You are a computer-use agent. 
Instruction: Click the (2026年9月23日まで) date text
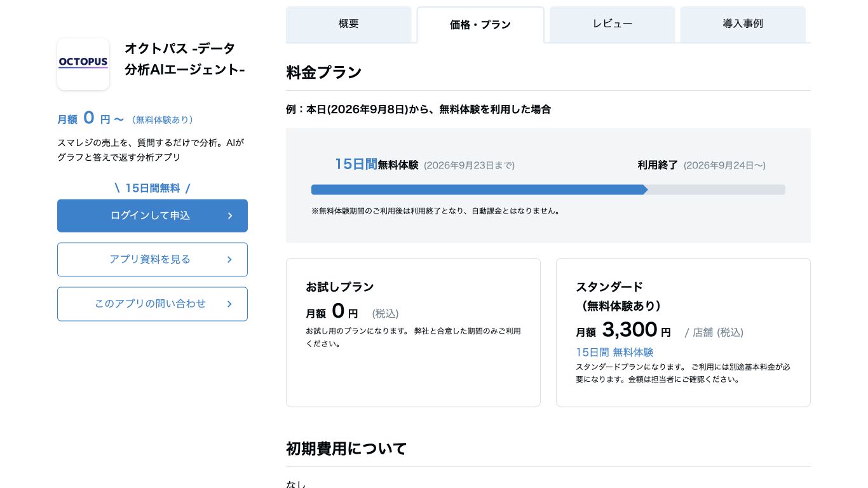coord(470,165)
